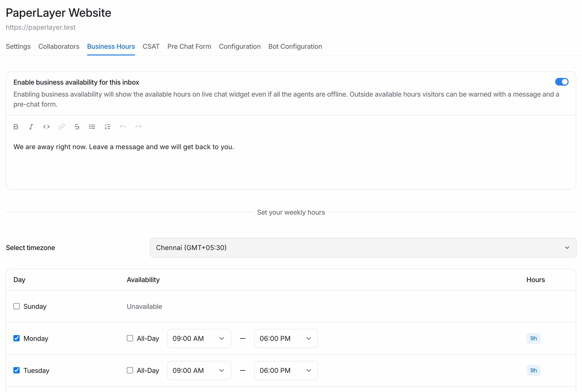Uncheck the Tuesday day checkbox
This screenshot has height=392, width=582.
click(x=17, y=370)
